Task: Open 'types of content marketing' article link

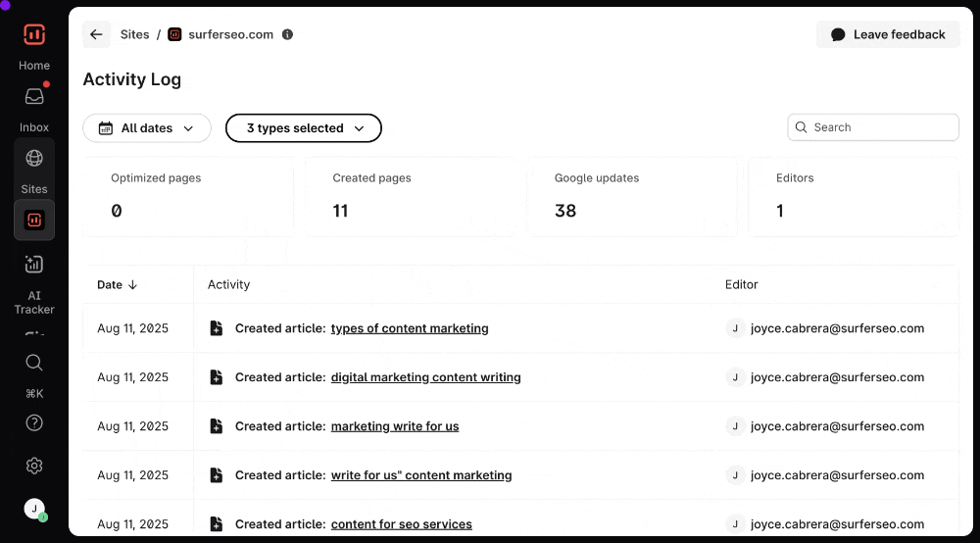Action: (410, 328)
